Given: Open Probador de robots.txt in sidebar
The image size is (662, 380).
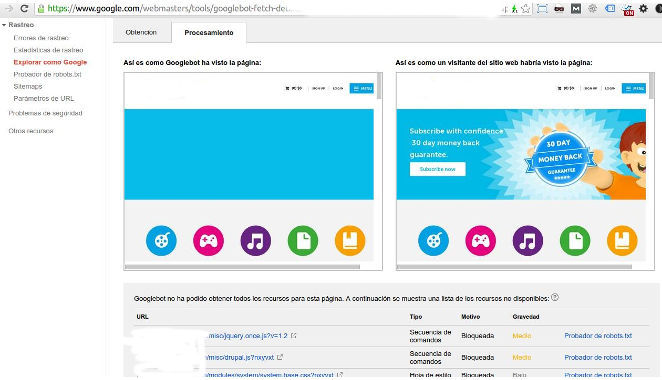Looking at the screenshot, I should coord(47,74).
